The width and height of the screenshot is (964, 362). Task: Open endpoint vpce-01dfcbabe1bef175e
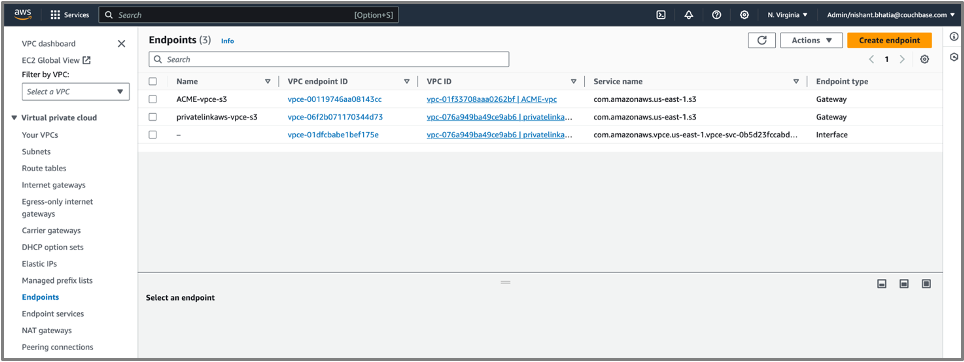(x=333, y=135)
